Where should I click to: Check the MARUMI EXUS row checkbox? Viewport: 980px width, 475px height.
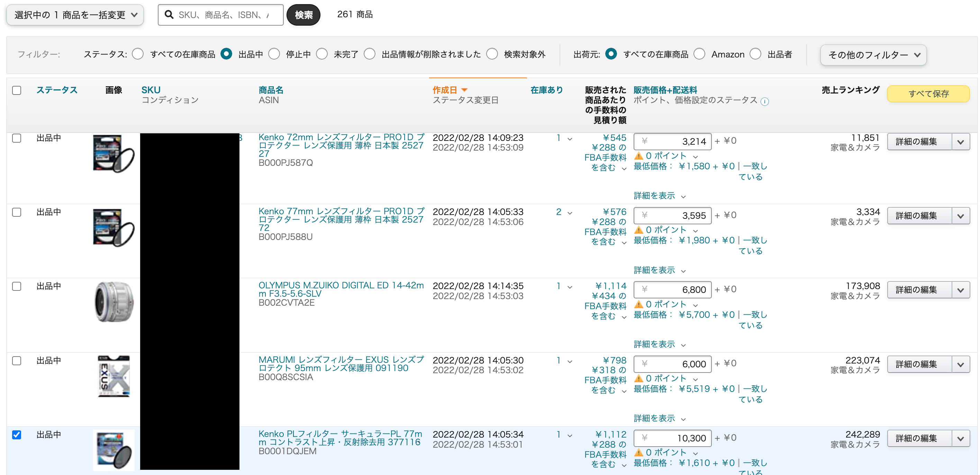pyautogui.click(x=17, y=360)
